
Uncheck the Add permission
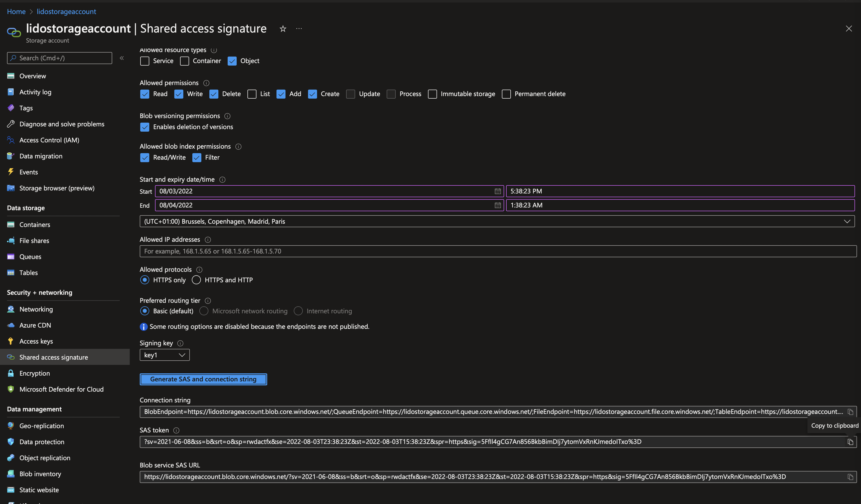tap(281, 94)
